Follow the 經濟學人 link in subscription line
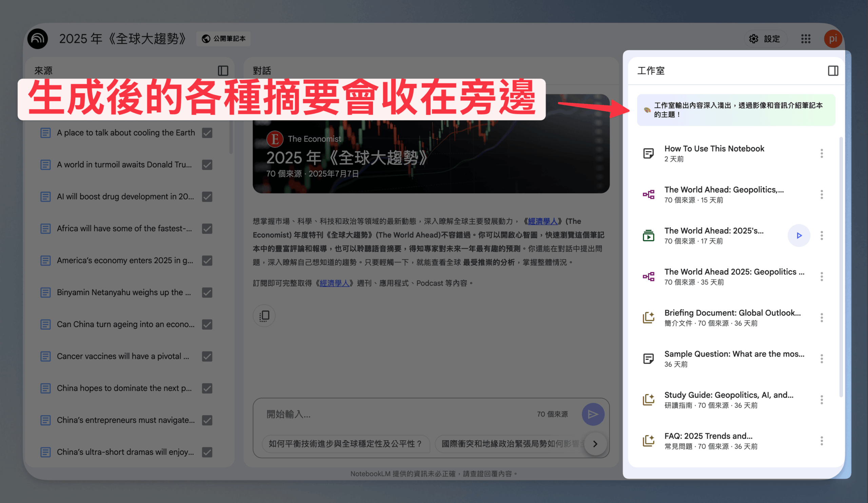 click(334, 283)
